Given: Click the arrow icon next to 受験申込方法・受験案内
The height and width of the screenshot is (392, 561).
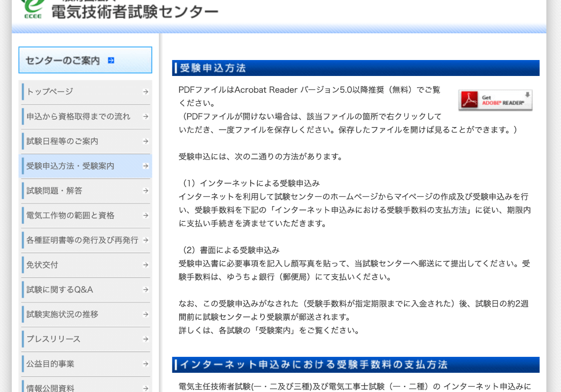Looking at the screenshot, I should click(146, 166).
